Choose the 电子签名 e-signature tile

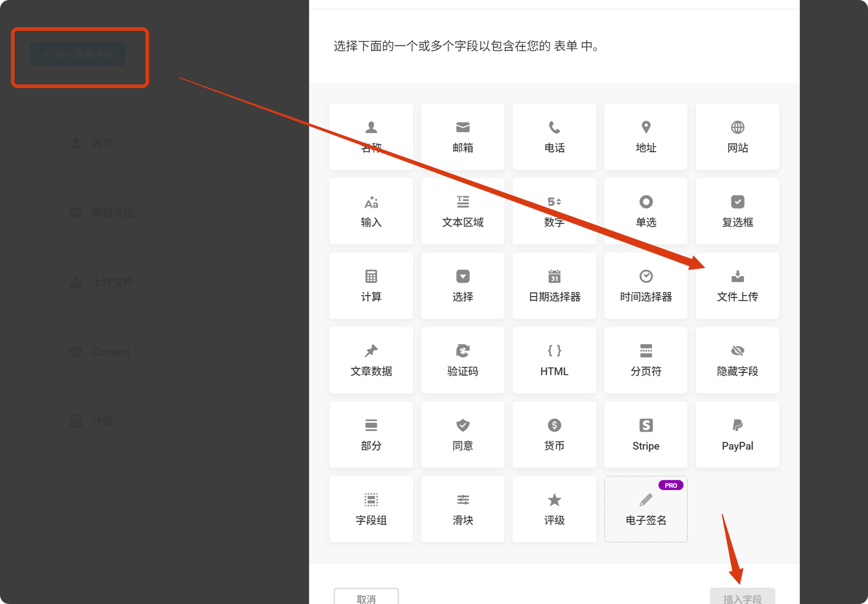pyautogui.click(x=646, y=509)
